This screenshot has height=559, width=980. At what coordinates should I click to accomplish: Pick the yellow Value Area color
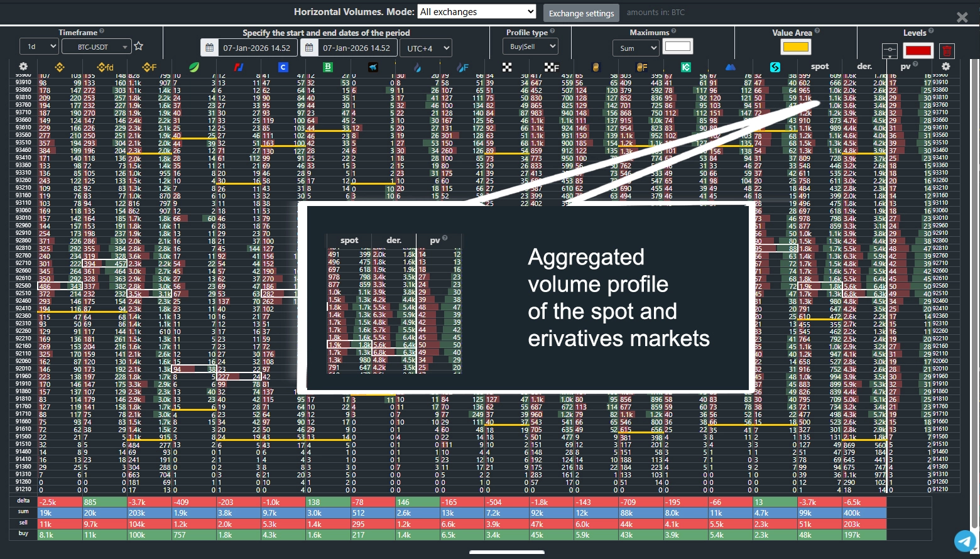[x=795, y=46]
